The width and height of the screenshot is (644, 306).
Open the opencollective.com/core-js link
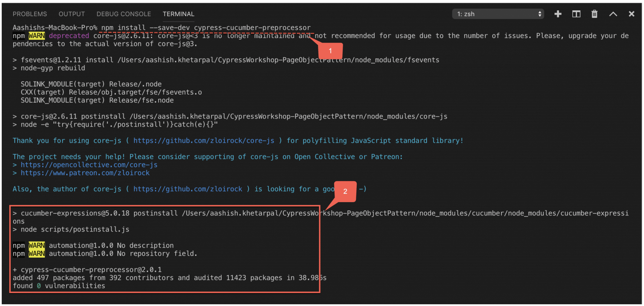point(89,165)
